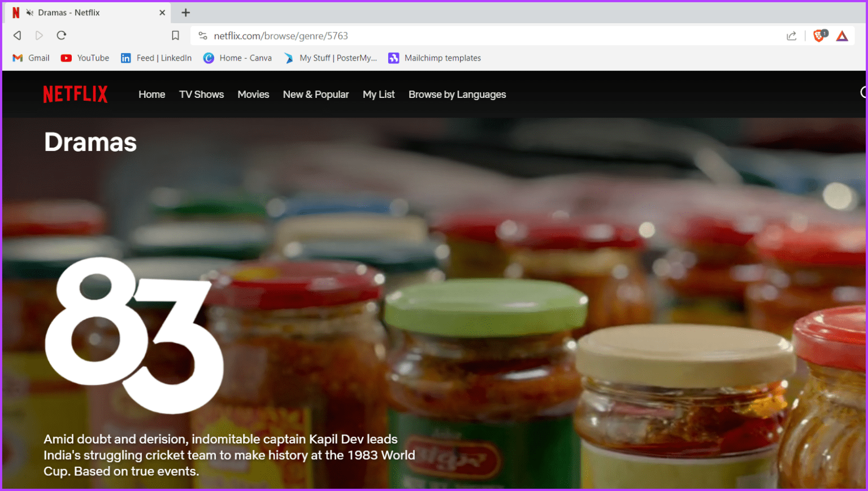This screenshot has width=868, height=491.
Task: Open Home - Canva bookmark
Action: coord(237,58)
